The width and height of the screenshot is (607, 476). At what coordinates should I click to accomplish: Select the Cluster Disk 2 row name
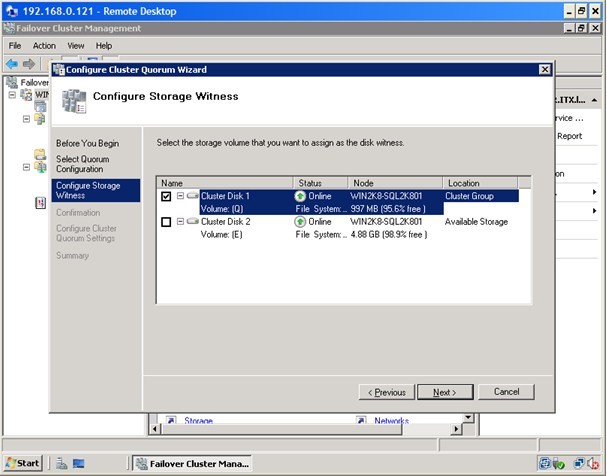click(226, 221)
